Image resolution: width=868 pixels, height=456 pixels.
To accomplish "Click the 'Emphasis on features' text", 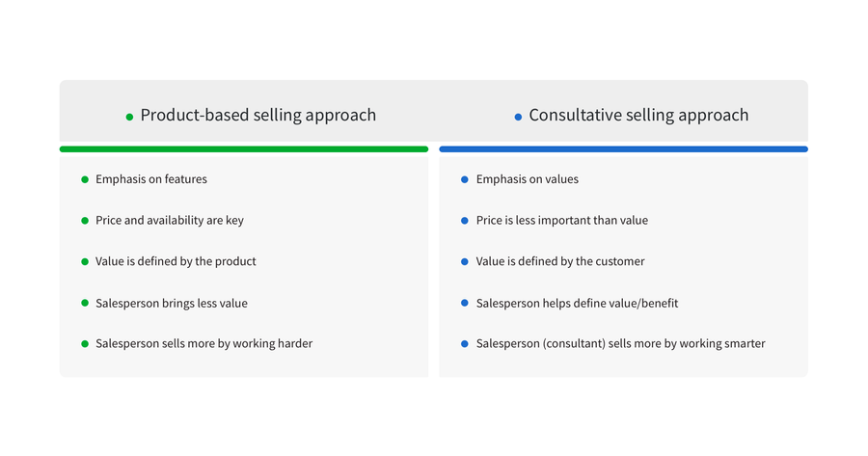I will point(150,179).
